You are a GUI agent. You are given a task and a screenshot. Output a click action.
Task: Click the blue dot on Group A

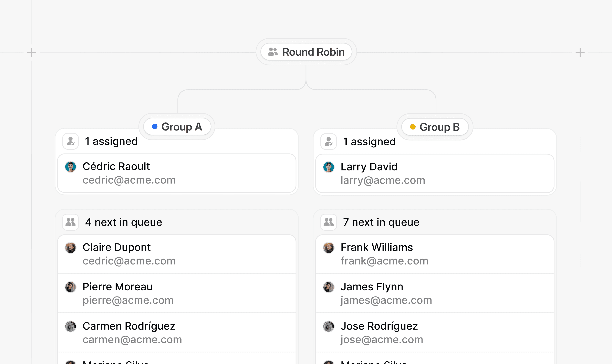155,127
